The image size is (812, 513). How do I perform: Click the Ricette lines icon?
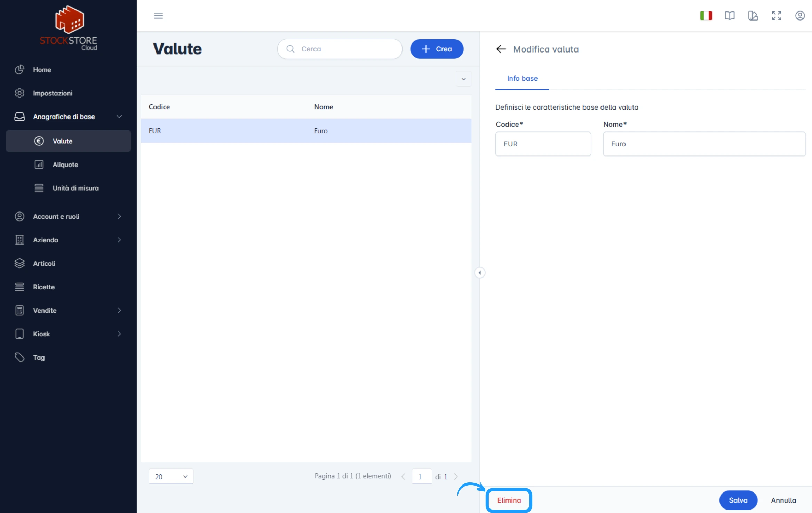point(19,287)
